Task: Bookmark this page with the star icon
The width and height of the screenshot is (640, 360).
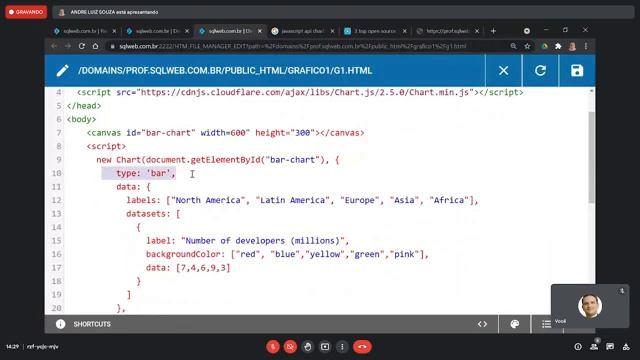Action: [x=527, y=46]
